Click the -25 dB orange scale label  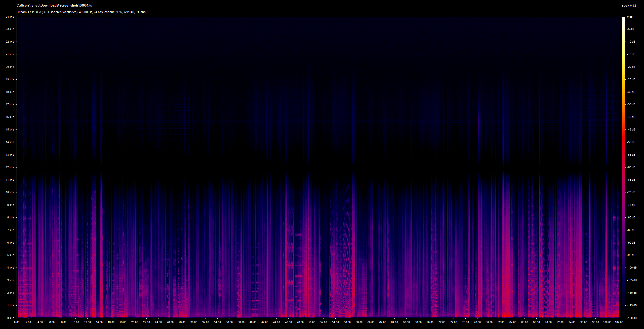click(x=631, y=79)
